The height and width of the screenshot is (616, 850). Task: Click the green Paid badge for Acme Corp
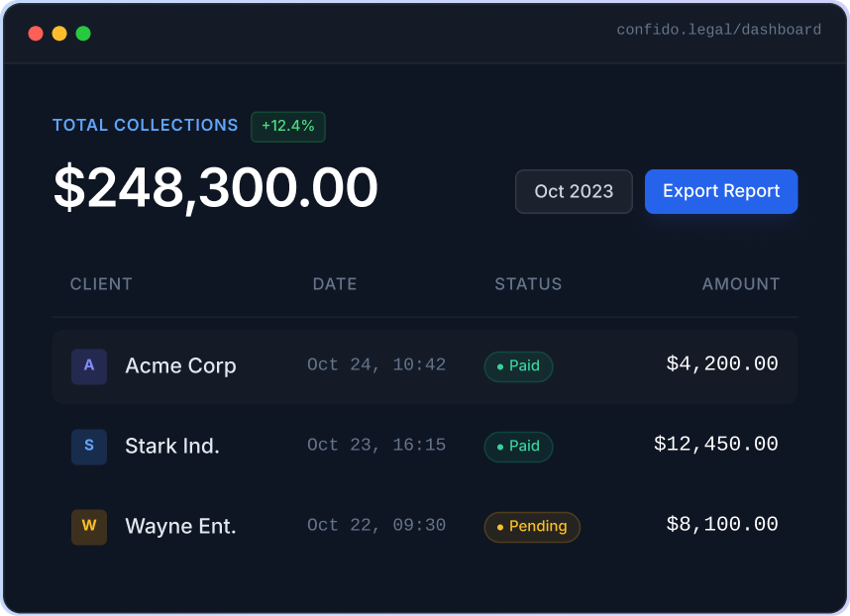[518, 366]
